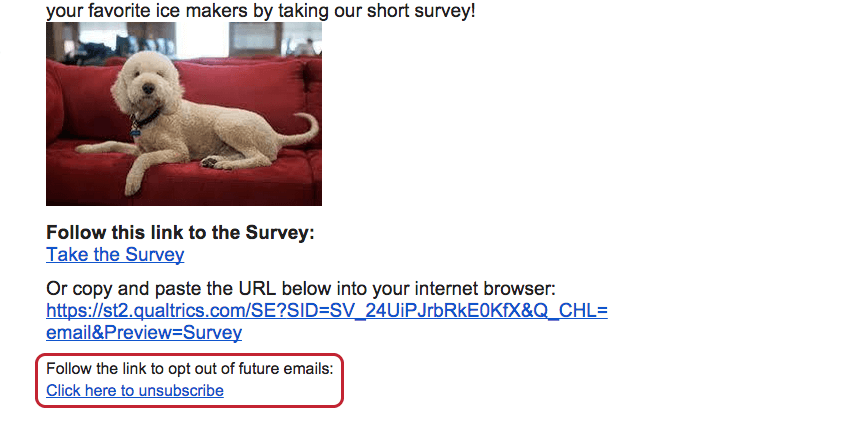Image resolution: width=850 pixels, height=425 pixels.
Task: Click the copy and paste URL sentence
Action: 301,288
